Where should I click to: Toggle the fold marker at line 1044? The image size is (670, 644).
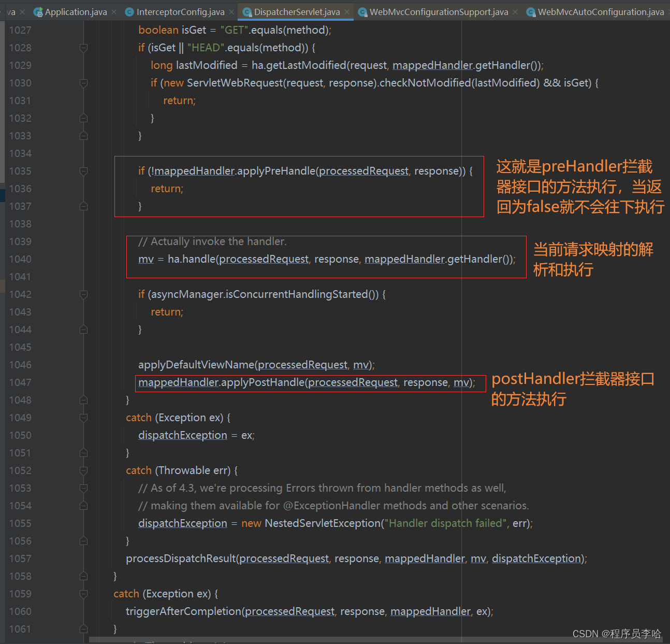click(83, 329)
